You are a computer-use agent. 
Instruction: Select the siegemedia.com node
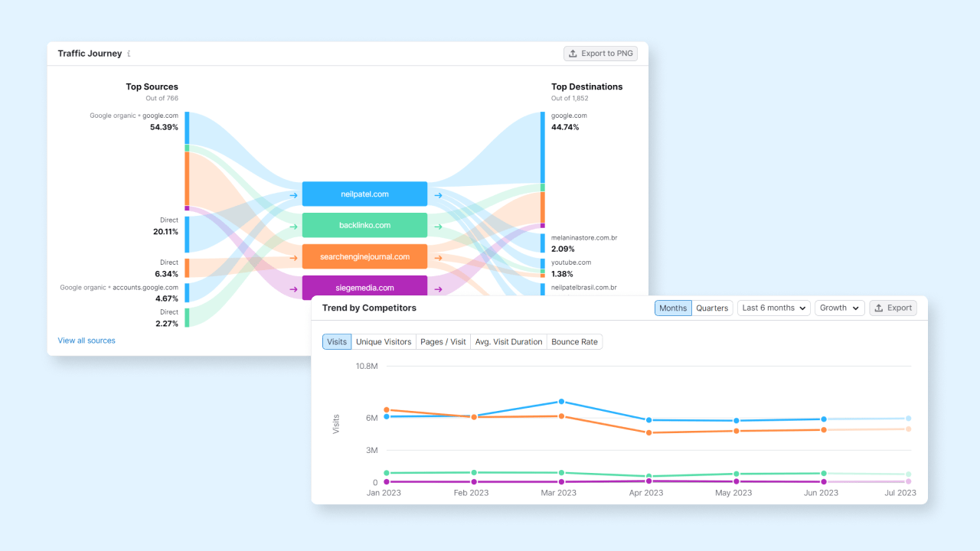(364, 288)
